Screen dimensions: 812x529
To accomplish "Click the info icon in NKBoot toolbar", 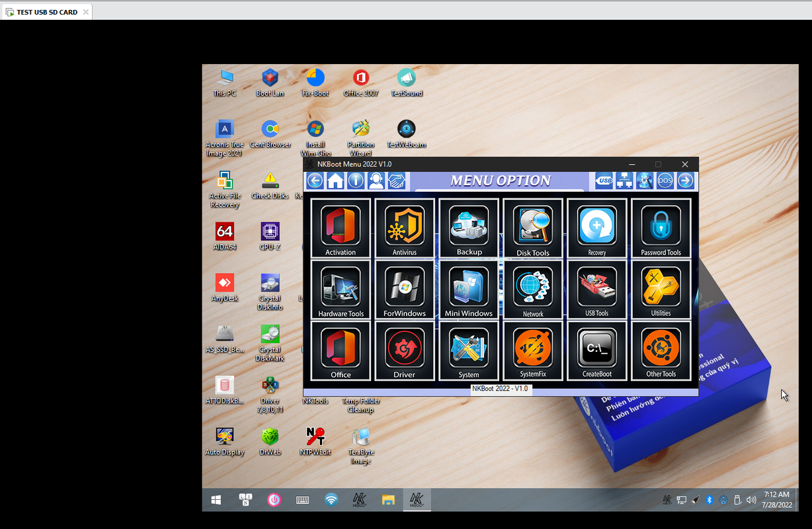I will tap(356, 181).
